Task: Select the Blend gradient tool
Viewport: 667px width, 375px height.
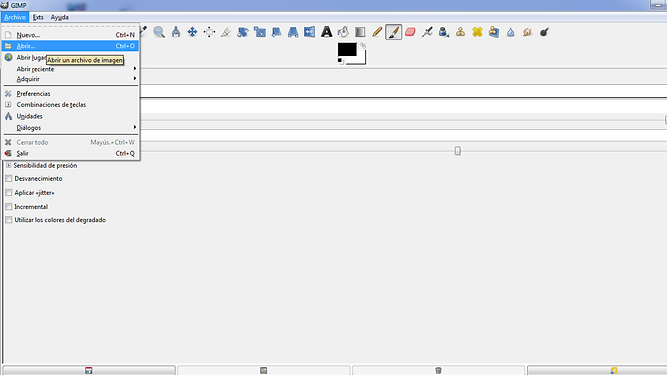Action: (360, 32)
